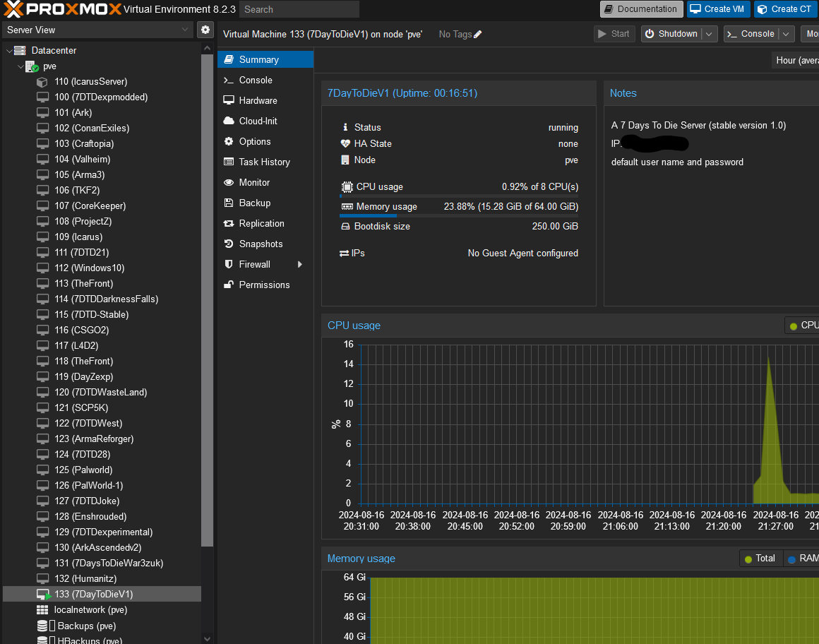The width and height of the screenshot is (819, 644).
Task: Click the Create CT button
Action: pyautogui.click(x=786, y=9)
